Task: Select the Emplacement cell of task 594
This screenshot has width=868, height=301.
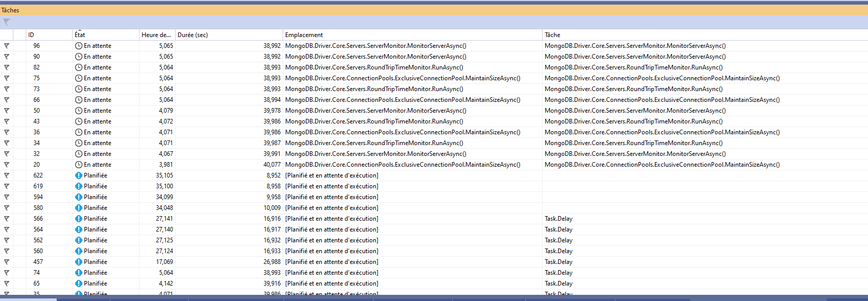Action: pyautogui.click(x=332, y=197)
